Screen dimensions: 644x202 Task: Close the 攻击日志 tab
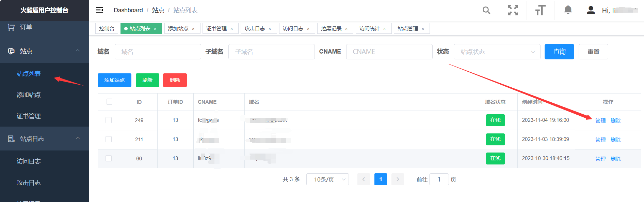270,29
